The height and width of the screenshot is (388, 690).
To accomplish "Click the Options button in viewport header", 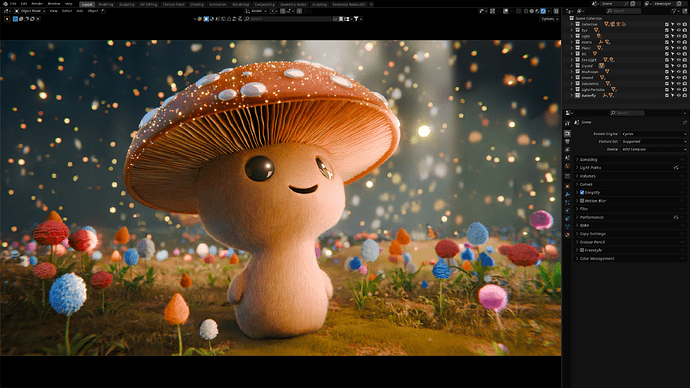I will pos(550,19).
